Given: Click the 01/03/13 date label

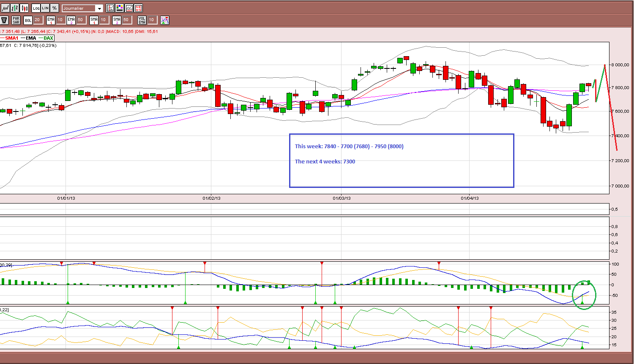Looking at the screenshot, I should pyautogui.click(x=342, y=198).
